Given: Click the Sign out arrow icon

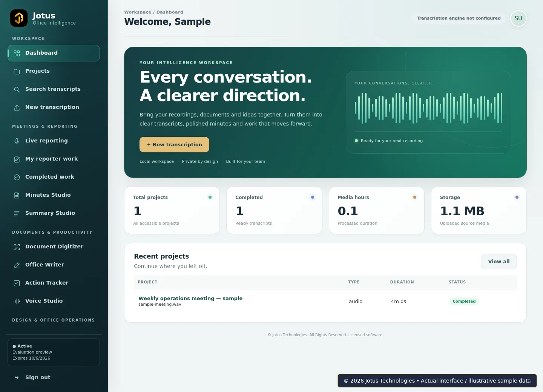Looking at the screenshot, I should click(x=17, y=377).
